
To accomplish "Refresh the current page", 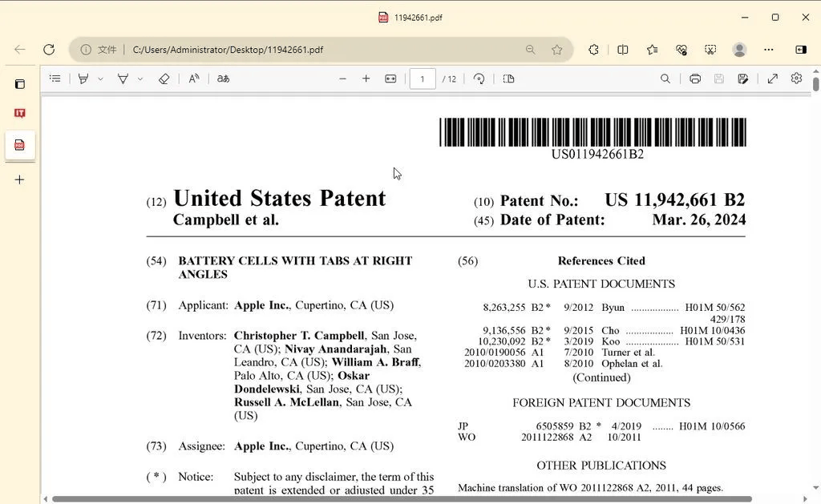I will 49,50.
